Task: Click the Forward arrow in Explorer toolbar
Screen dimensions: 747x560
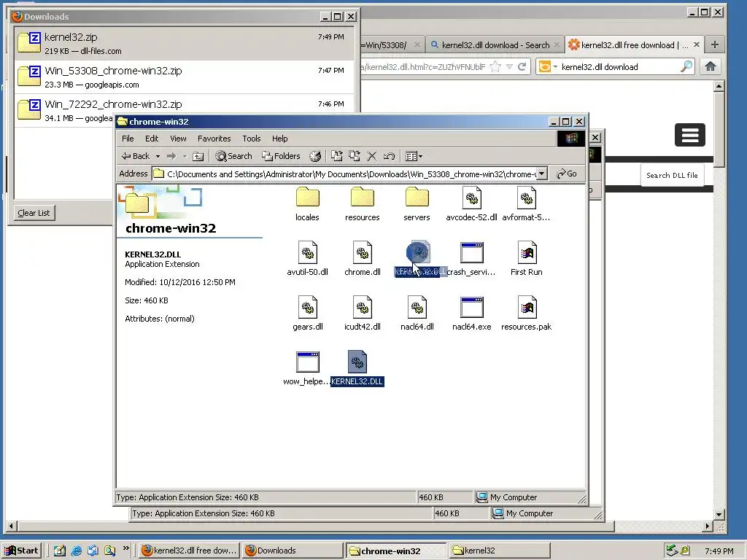Action: tap(171, 156)
